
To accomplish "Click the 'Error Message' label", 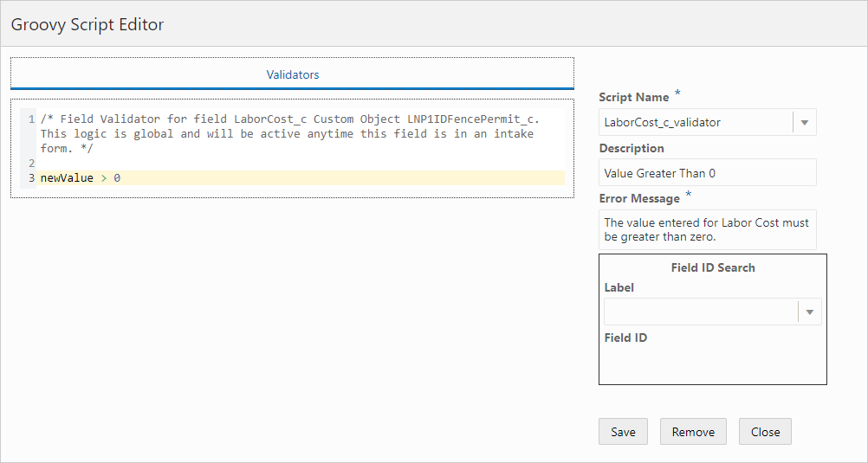I will pyautogui.click(x=639, y=198).
